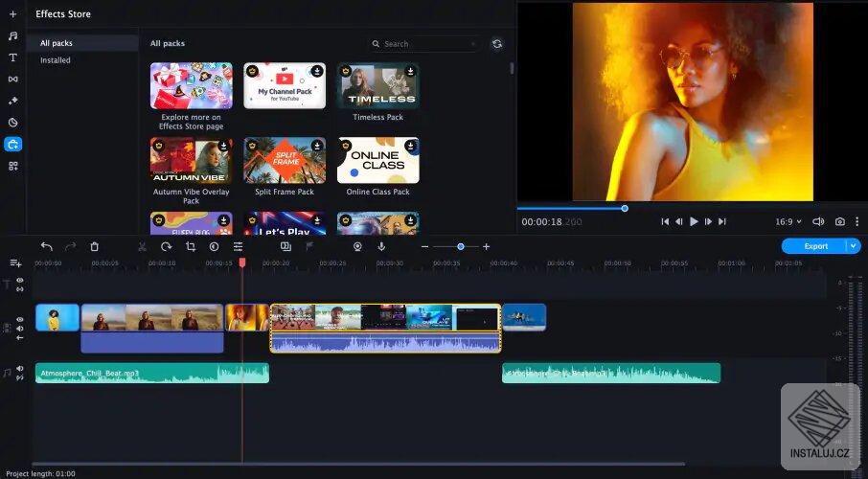Image resolution: width=868 pixels, height=479 pixels.
Task: Select the last blue sky clip
Action: pos(524,318)
